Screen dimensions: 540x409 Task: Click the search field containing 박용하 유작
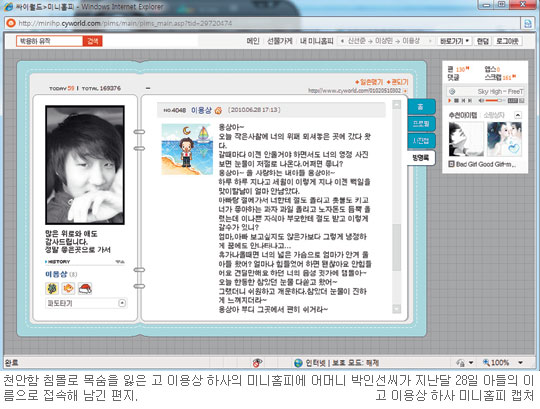coord(49,41)
